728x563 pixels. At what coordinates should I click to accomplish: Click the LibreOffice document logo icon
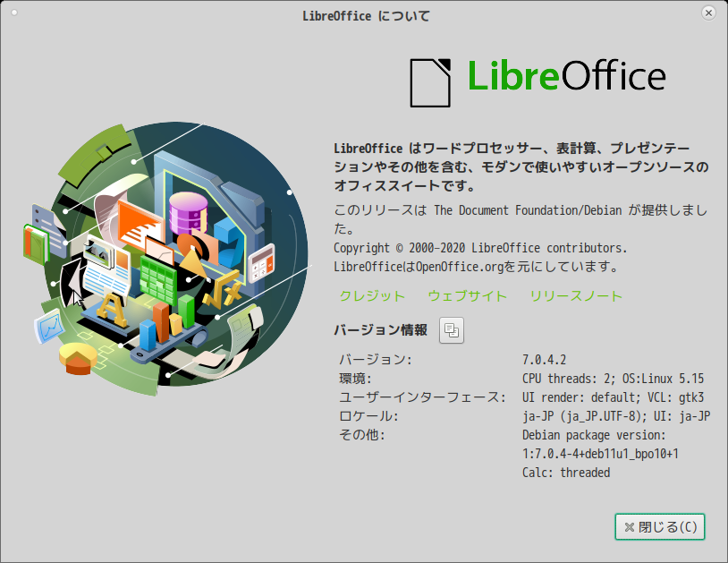pyautogui.click(x=430, y=82)
